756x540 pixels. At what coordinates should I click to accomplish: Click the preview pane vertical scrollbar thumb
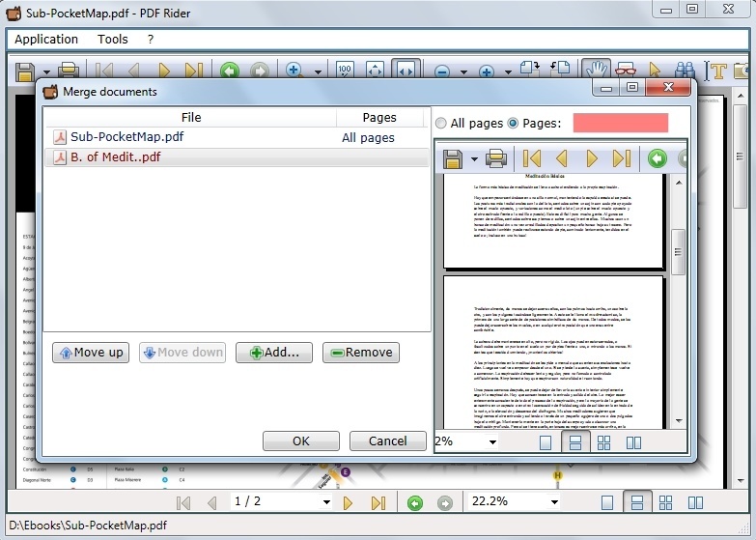coord(679,252)
